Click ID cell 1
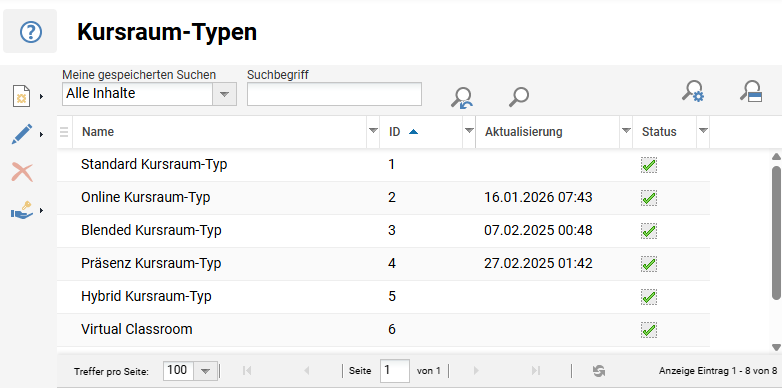Viewport: 782px width, 388px height. coord(391,165)
